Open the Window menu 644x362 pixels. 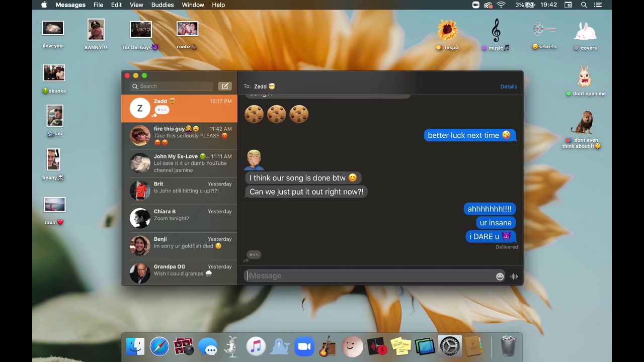tap(193, 5)
